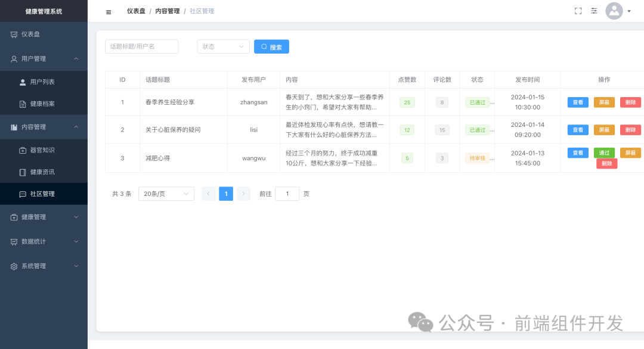Screen dimensions: 644x349
Task: Open the user avatar dropdown menu
Action: 614,11
